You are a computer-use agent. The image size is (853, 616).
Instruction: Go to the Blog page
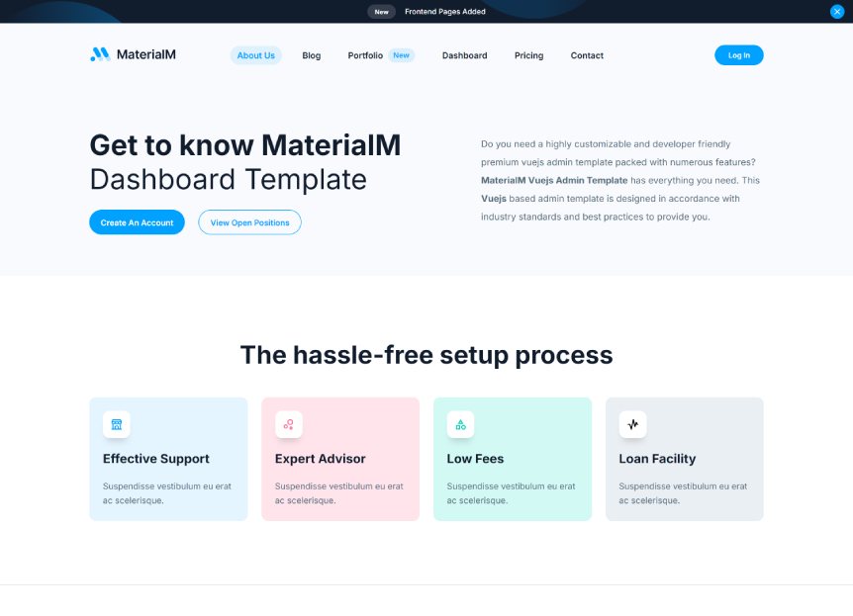click(312, 55)
